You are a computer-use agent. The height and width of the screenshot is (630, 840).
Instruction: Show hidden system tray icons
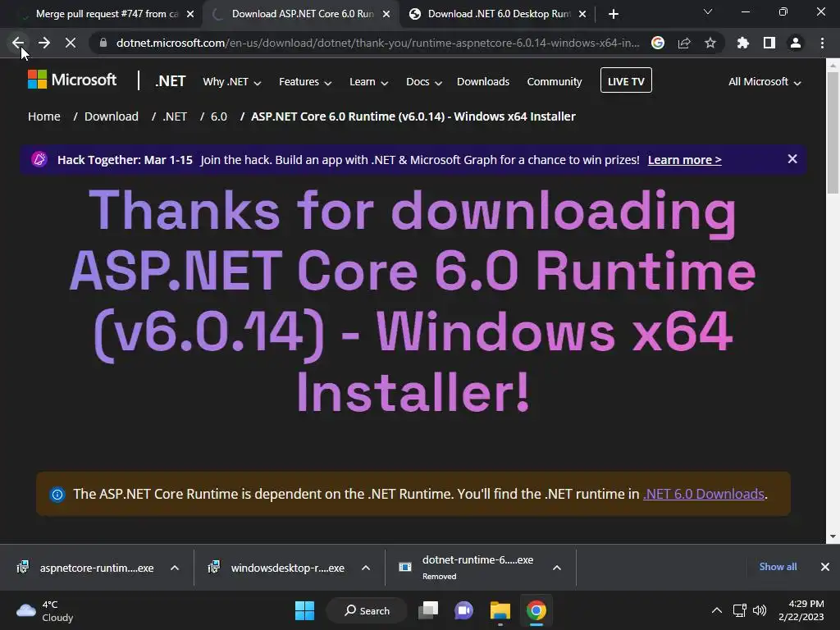[x=716, y=610]
